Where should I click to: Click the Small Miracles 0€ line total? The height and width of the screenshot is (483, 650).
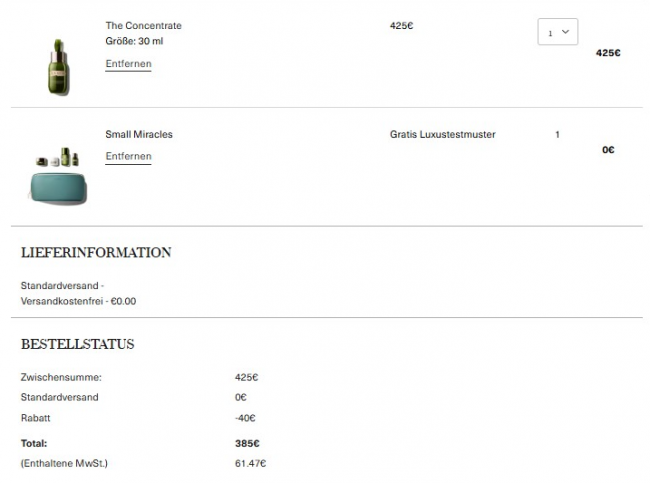point(608,150)
